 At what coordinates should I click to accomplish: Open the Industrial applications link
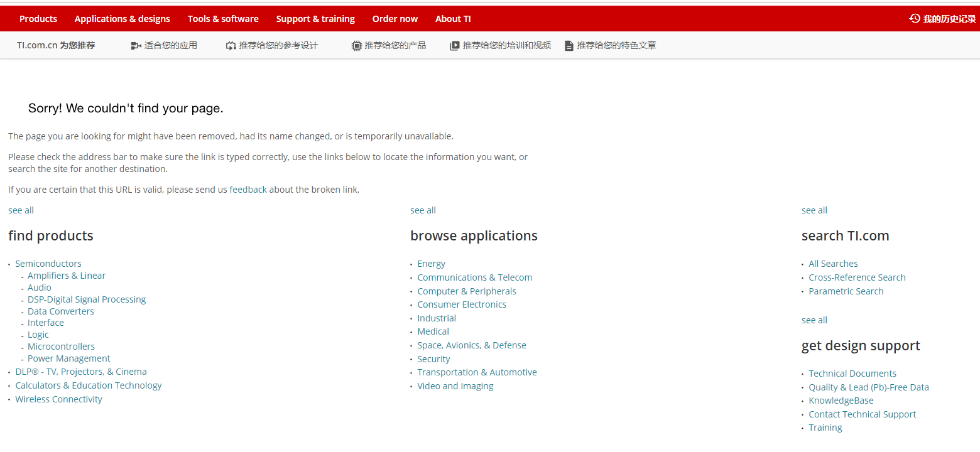coord(437,318)
